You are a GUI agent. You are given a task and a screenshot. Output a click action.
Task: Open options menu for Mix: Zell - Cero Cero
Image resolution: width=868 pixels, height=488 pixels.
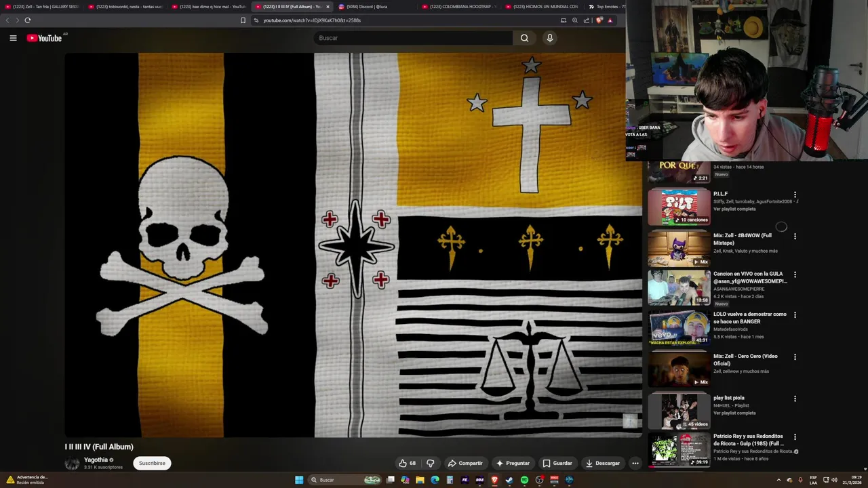pos(795,357)
